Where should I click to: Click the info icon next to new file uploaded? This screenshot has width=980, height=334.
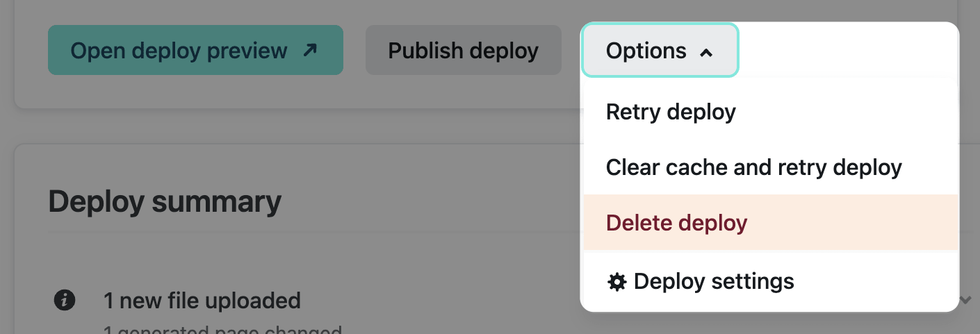(x=65, y=300)
